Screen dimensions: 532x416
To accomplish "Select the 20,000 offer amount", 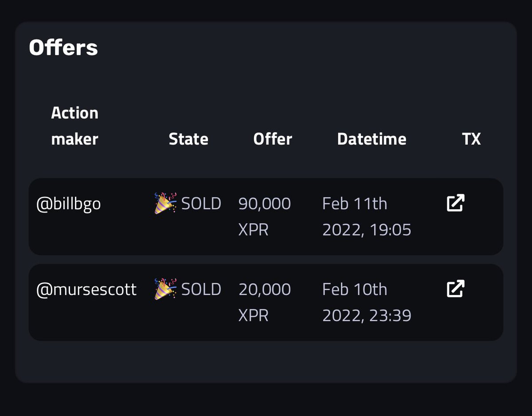I will (264, 290).
